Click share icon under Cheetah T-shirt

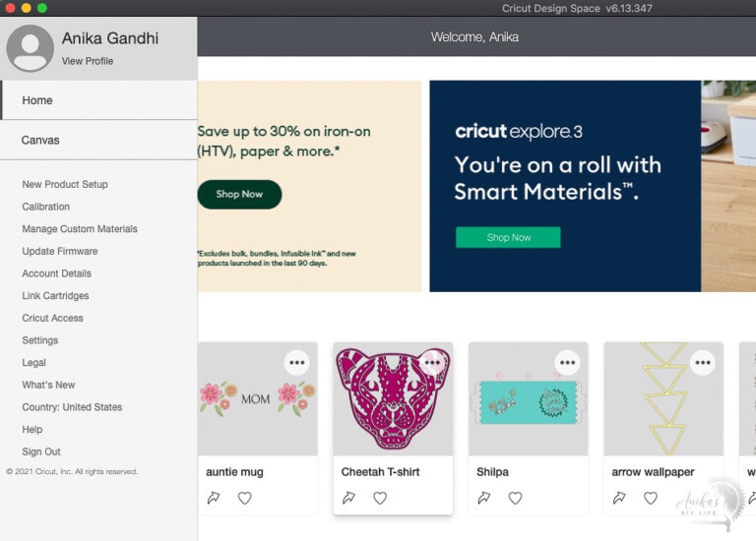tap(348, 498)
